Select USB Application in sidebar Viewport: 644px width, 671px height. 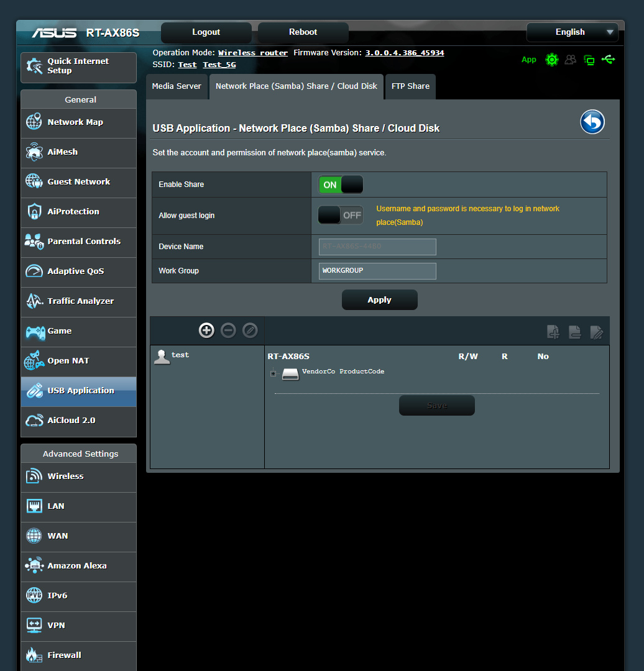[78, 391]
